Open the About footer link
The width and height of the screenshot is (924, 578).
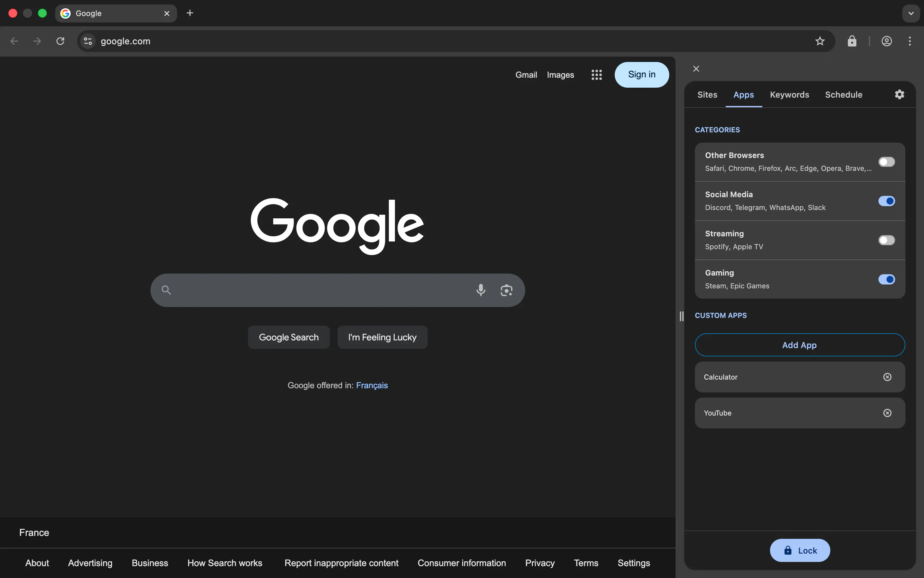pos(37,563)
